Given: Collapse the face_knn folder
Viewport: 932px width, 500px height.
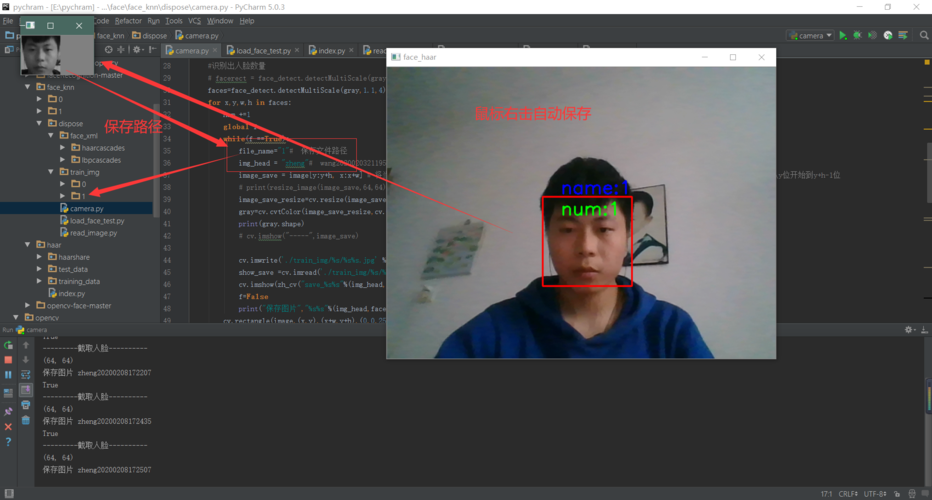Looking at the screenshot, I should pos(27,87).
